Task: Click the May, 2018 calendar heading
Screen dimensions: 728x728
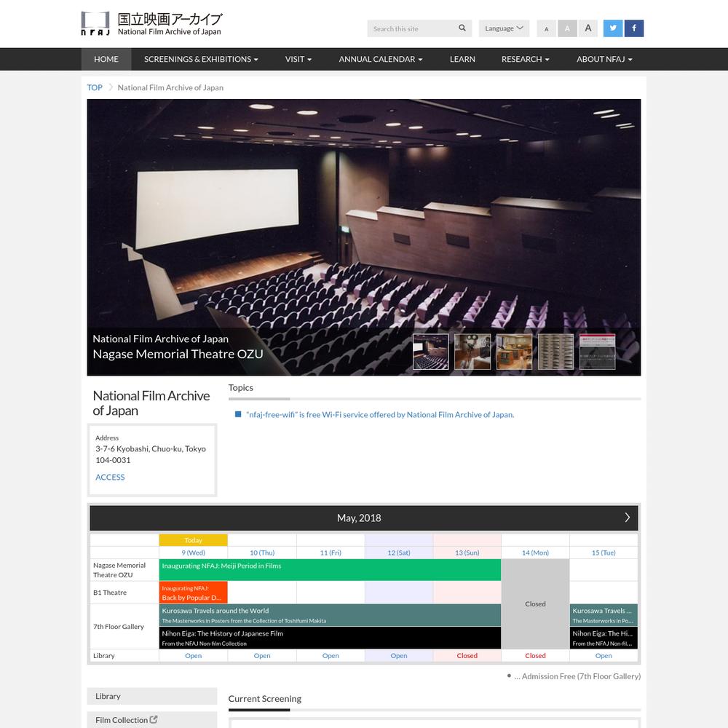Action: coord(359,518)
